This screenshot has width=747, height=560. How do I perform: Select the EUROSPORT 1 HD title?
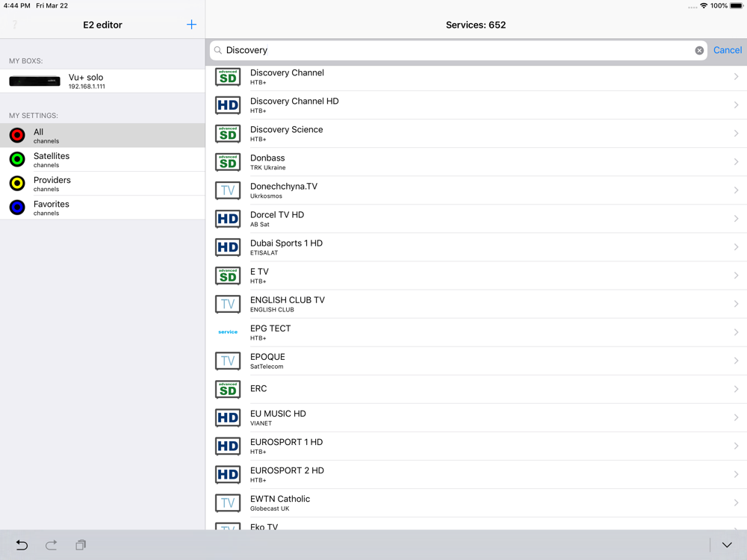point(286,442)
